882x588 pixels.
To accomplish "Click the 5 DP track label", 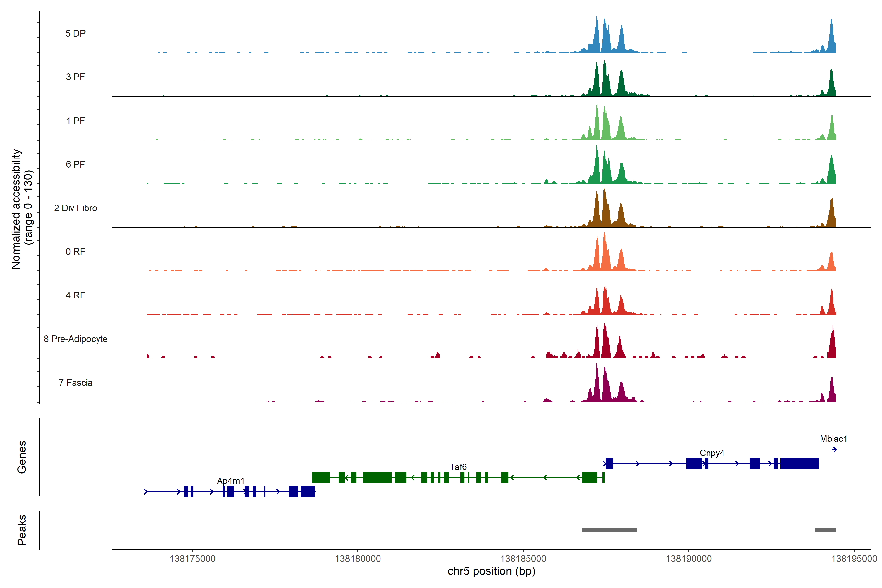I will [75, 33].
